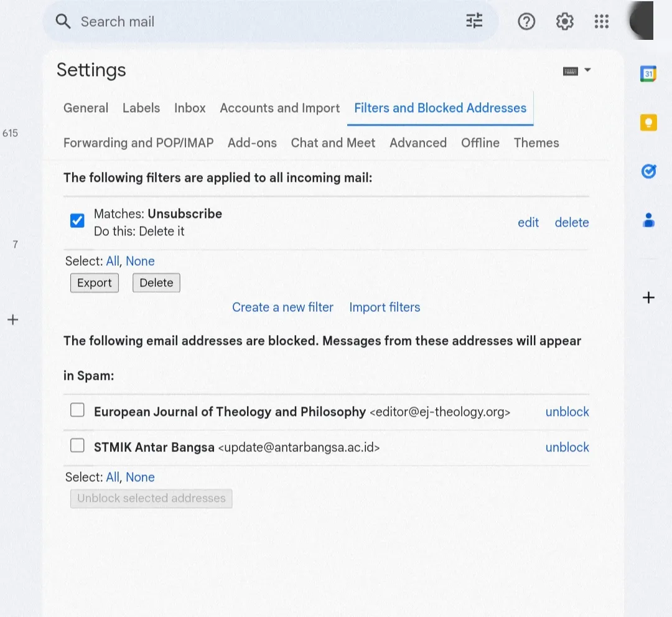Screen dimensions: 672x617
Task: Open the Google apps grid
Action: (x=601, y=22)
